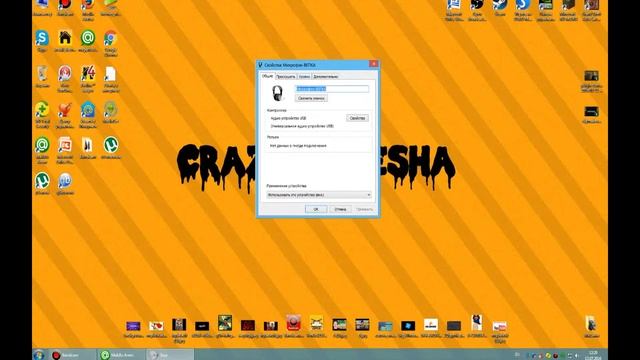Screen dimensions: 640x360
Task: Launch the green @ icon beside Chrome
Action: click(88, 38)
